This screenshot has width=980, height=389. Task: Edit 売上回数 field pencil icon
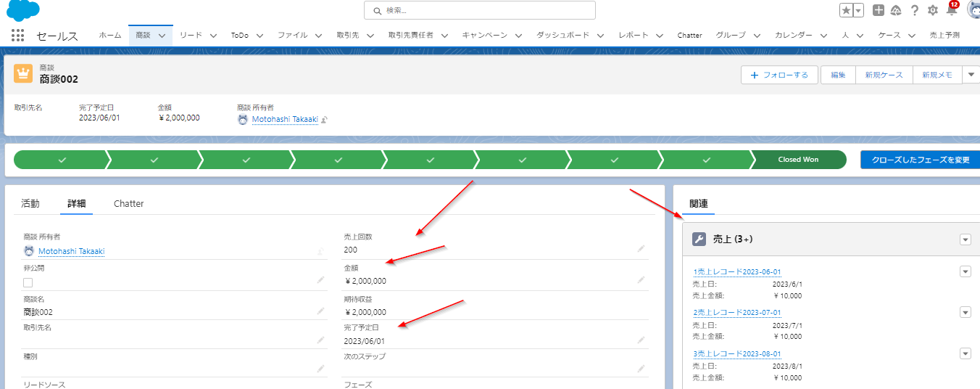pos(641,248)
